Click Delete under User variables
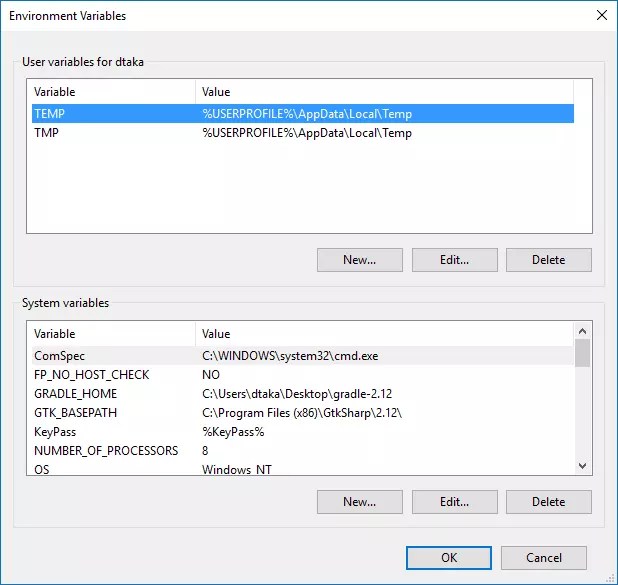The image size is (618, 585). (x=549, y=260)
